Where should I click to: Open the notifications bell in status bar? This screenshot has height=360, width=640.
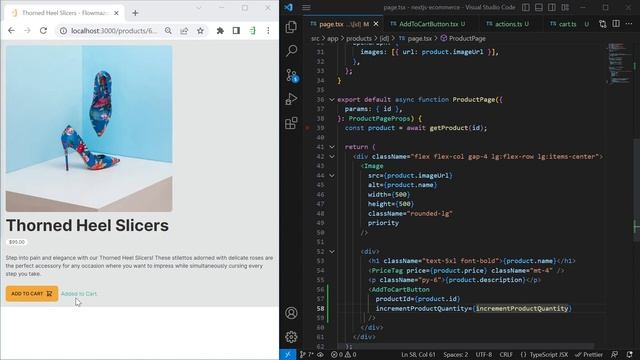[x=629, y=355]
